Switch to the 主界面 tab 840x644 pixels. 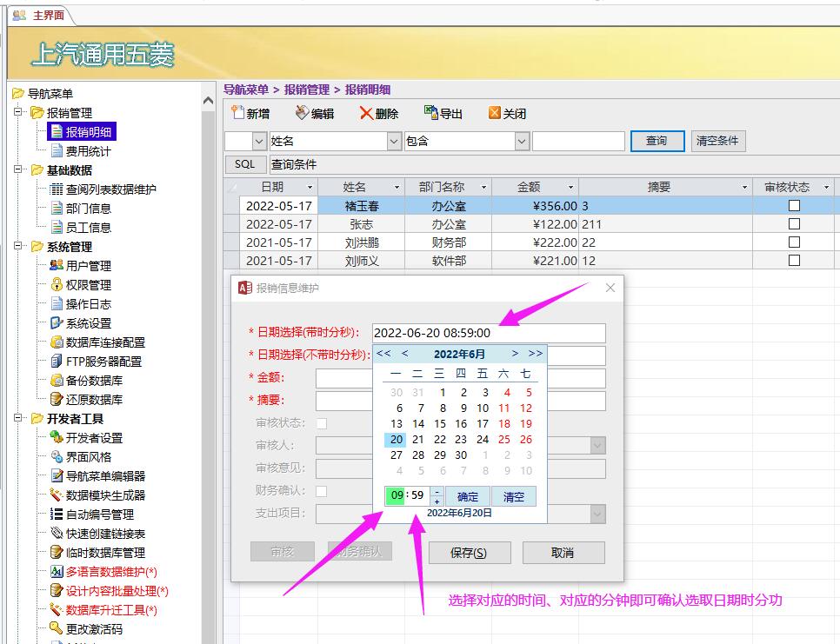pyautogui.click(x=42, y=15)
